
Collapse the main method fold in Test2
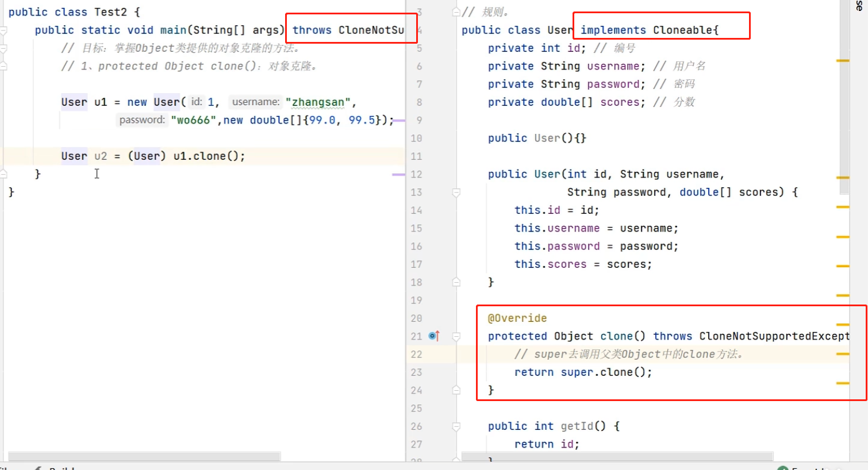(3, 30)
